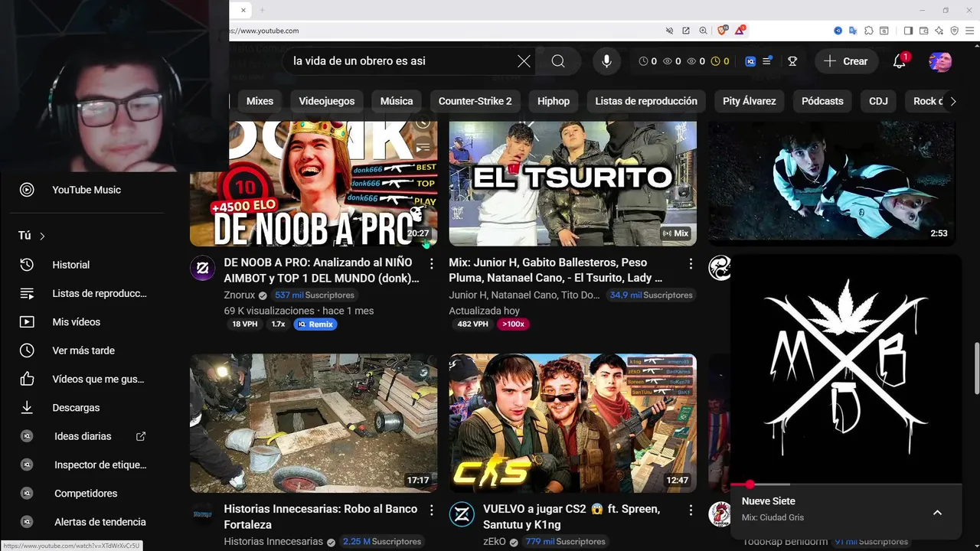Click the crossed-out eye address bar icon
The image size is (980, 551).
point(669,31)
